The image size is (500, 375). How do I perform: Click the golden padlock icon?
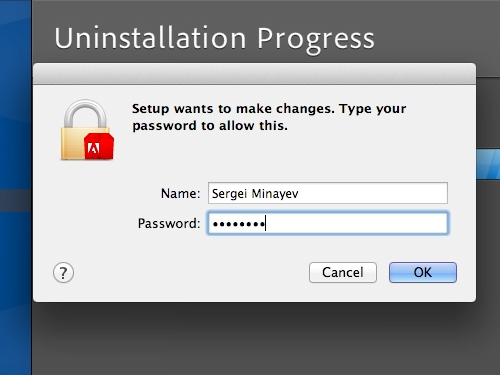point(87,130)
